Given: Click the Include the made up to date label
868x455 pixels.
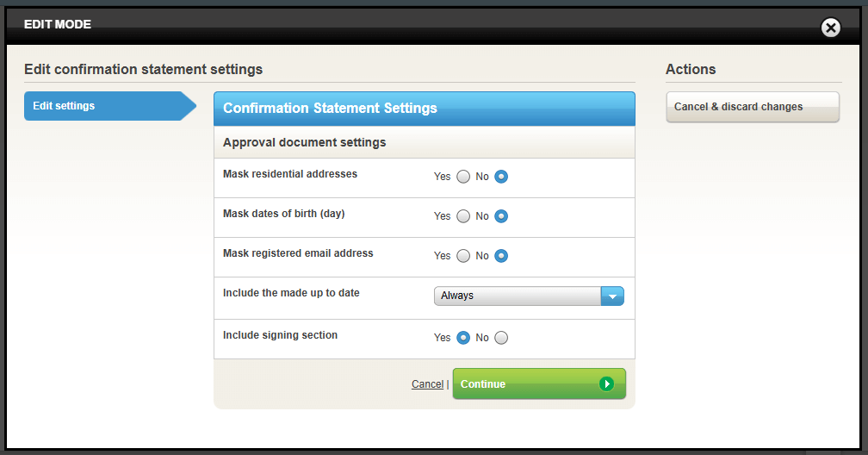Looking at the screenshot, I should pyautogui.click(x=291, y=293).
